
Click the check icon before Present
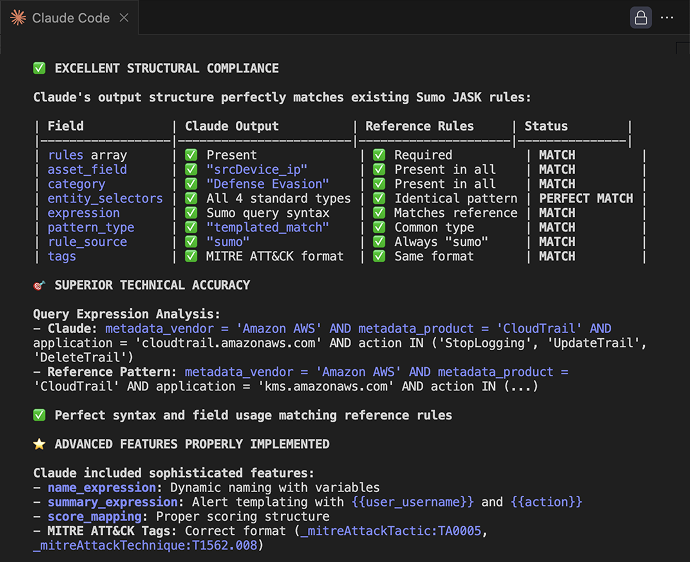tap(191, 155)
